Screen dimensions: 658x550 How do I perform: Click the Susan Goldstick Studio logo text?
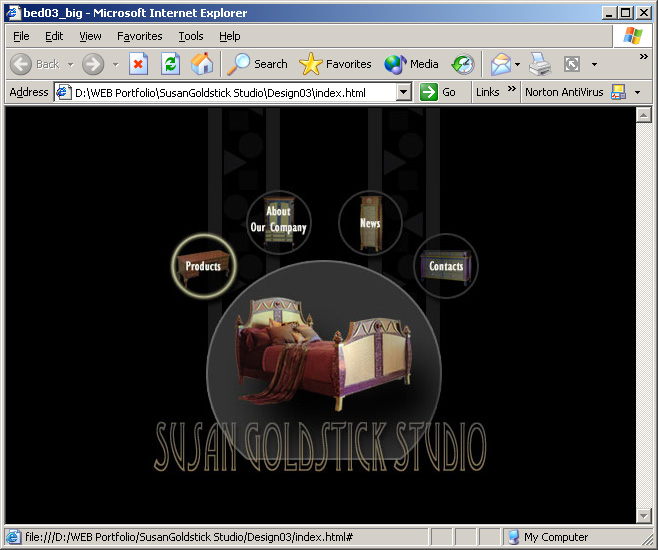320,447
